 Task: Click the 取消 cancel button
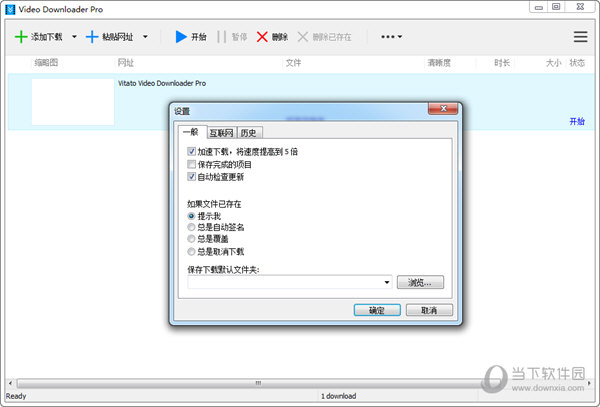(429, 310)
